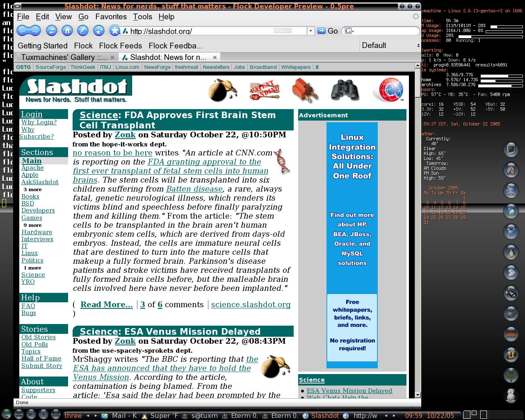Screen dimensions: 525x420
Task: Close the Slashdot tab
Action: tap(215, 57)
